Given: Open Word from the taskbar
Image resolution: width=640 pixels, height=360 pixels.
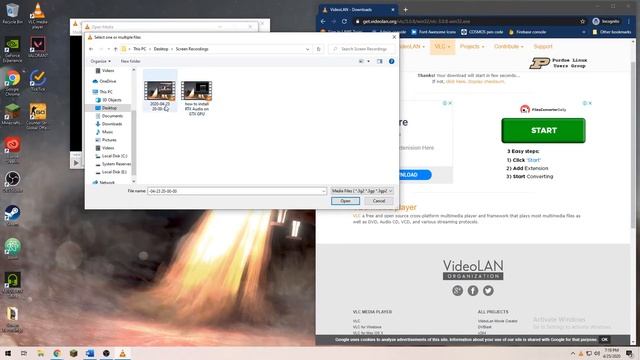Looking at the screenshot, I should tap(90, 353).
